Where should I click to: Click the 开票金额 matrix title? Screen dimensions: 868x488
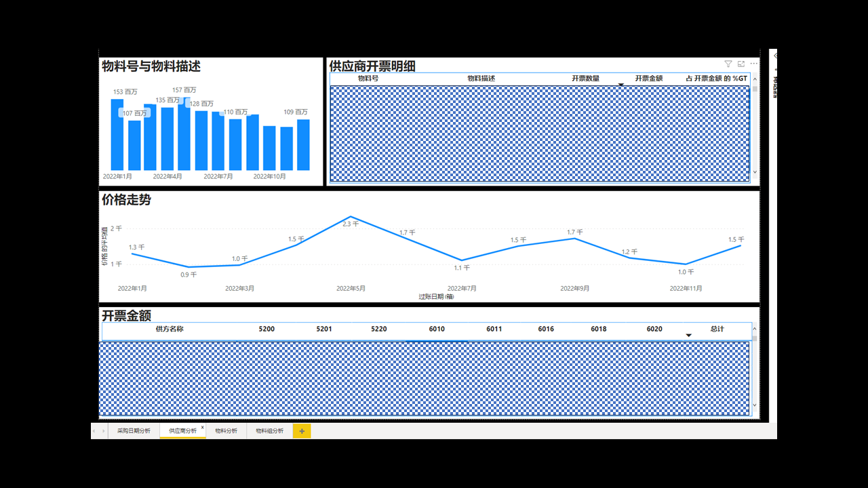pyautogui.click(x=126, y=316)
